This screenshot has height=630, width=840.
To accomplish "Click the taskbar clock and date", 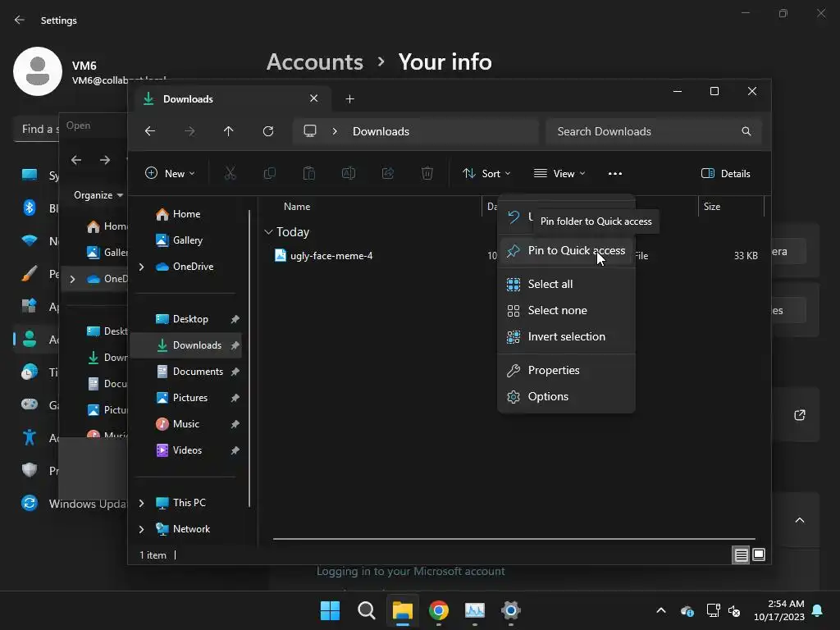I will click(779, 610).
